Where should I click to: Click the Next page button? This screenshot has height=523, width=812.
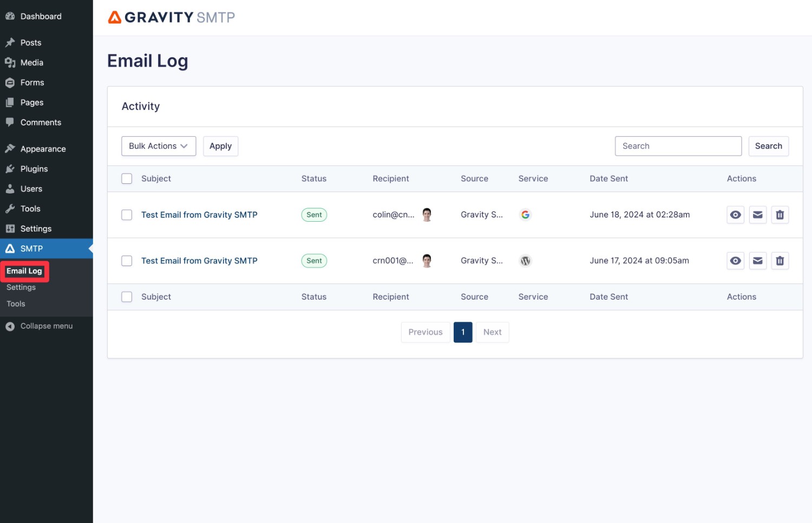pos(492,332)
